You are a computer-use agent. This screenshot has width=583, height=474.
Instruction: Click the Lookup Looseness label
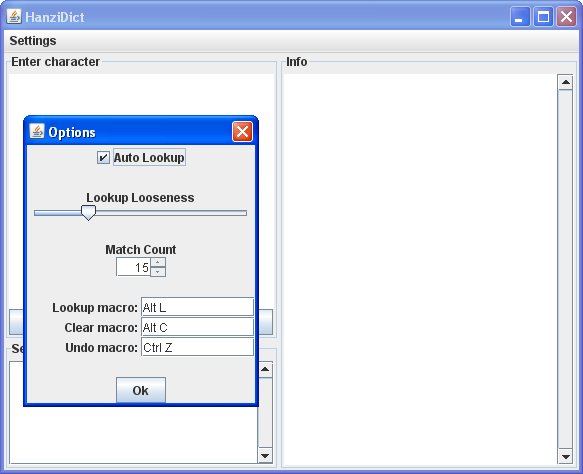click(140, 197)
